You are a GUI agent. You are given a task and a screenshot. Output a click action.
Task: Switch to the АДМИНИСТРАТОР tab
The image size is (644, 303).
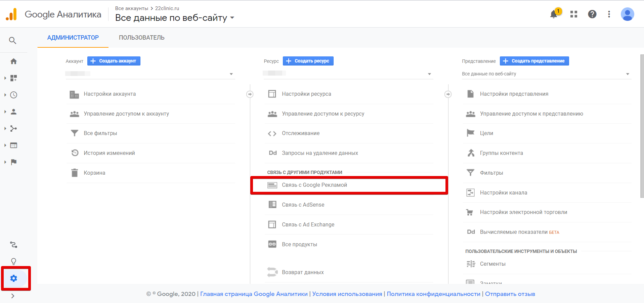pyautogui.click(x=73, y=38)
